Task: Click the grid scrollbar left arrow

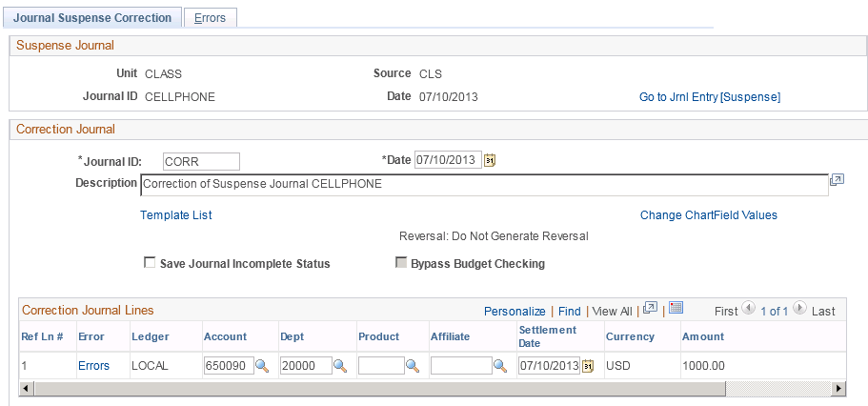Action: (x=25, y=388)
